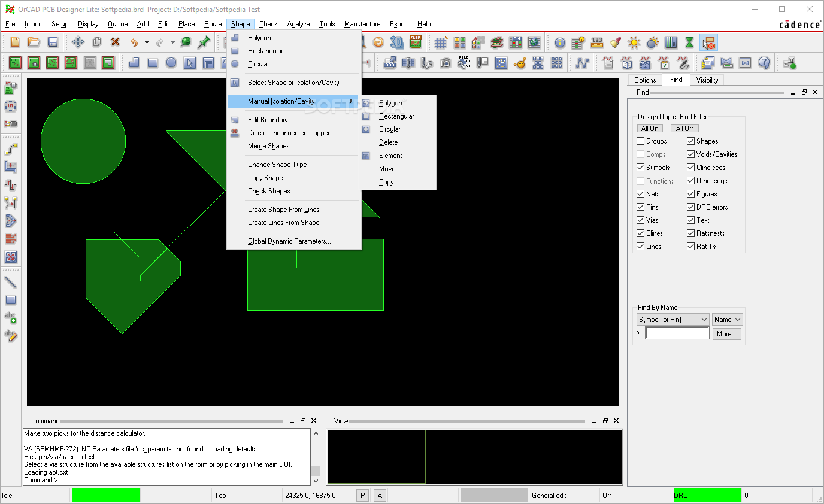Click the Edit Text abc pencil icon
Image resolution: width=824 pixels, height=504 pixels.
(x=10, y=335)
